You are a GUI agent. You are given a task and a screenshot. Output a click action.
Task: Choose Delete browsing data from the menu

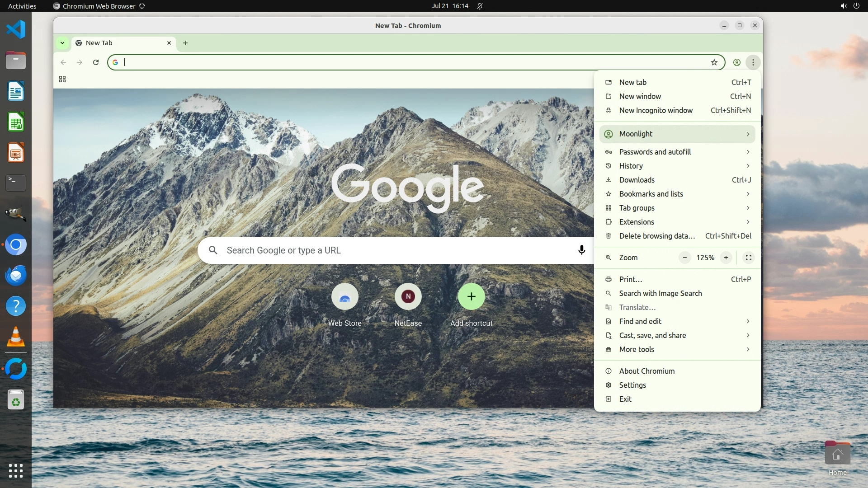[x=656, y=236]
